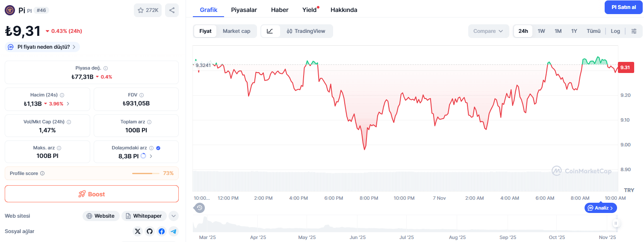This screenshot has height=242, width=644.
Task: Click the Profile score progress bar
Action: (x=146, y=173)
